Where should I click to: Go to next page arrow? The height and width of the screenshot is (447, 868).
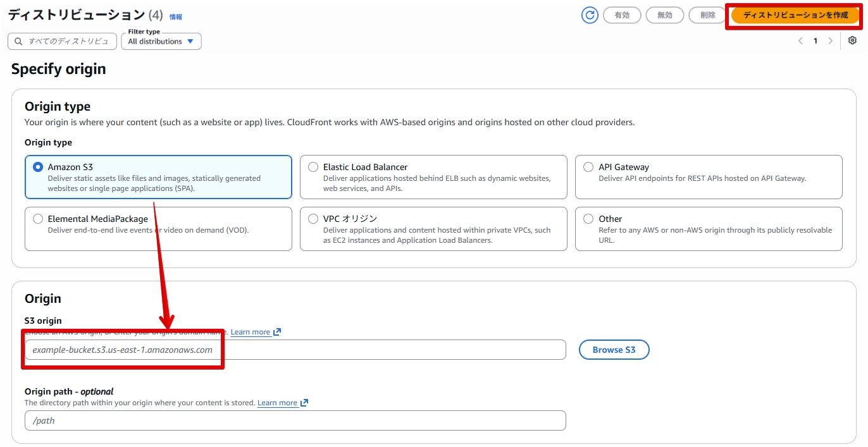(831, 41)
